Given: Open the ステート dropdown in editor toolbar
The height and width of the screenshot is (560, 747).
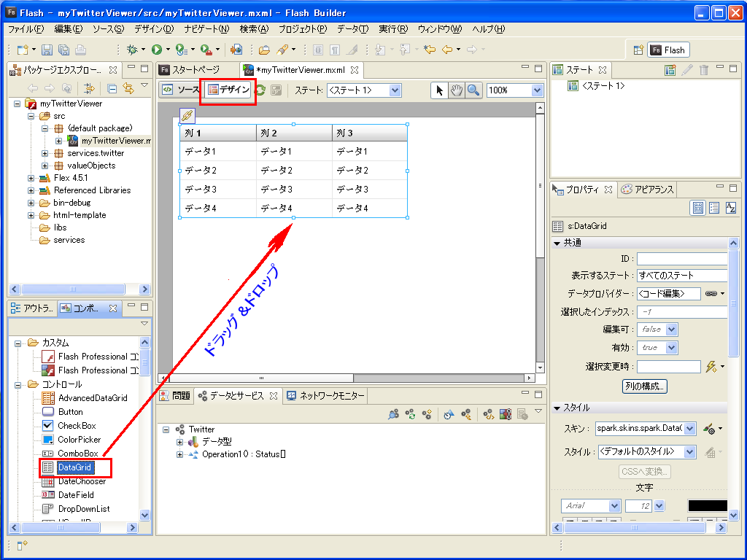Looking at the screenshot, I should coord(395,90).
